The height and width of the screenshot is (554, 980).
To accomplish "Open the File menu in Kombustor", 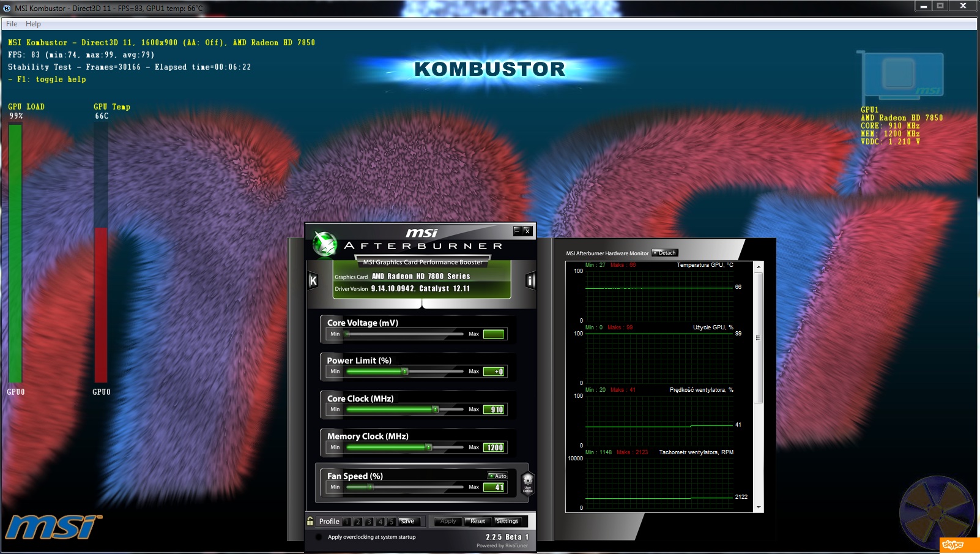I will click(x=12, y=24).
